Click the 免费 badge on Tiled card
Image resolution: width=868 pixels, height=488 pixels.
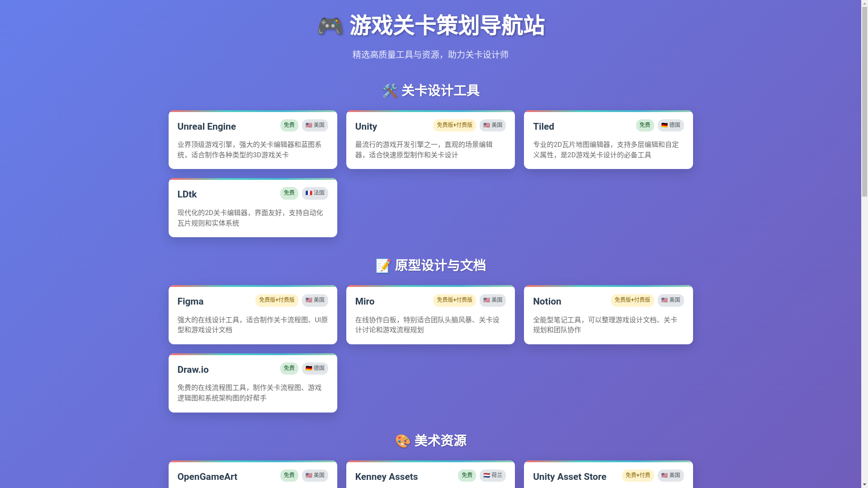tap(645, 125)
